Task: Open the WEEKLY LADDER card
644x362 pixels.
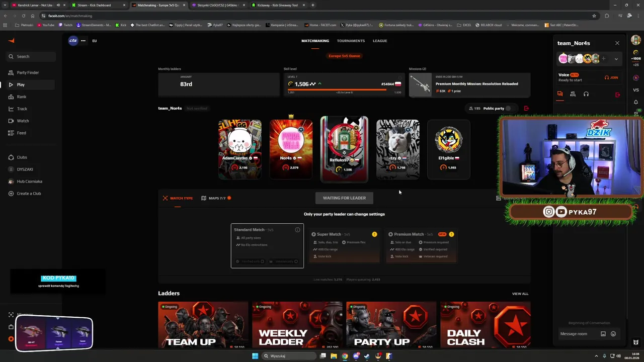Action: coord(297,325)
